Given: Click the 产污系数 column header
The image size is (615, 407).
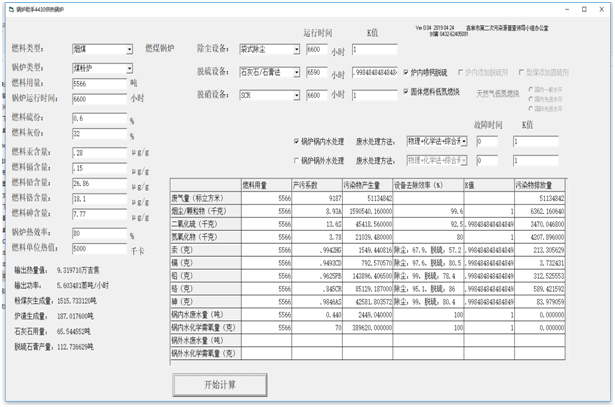Looking at the screenshot, I should [317, 185].
